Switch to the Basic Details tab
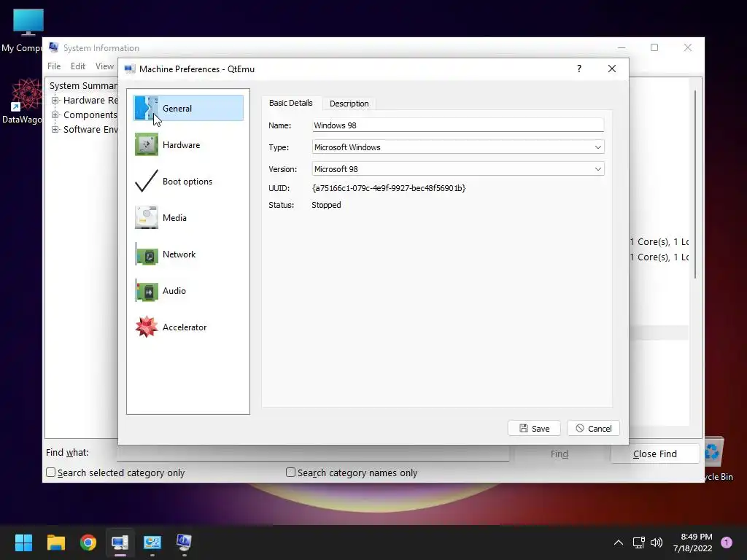 pyautogui.click(x=290, y=103)
